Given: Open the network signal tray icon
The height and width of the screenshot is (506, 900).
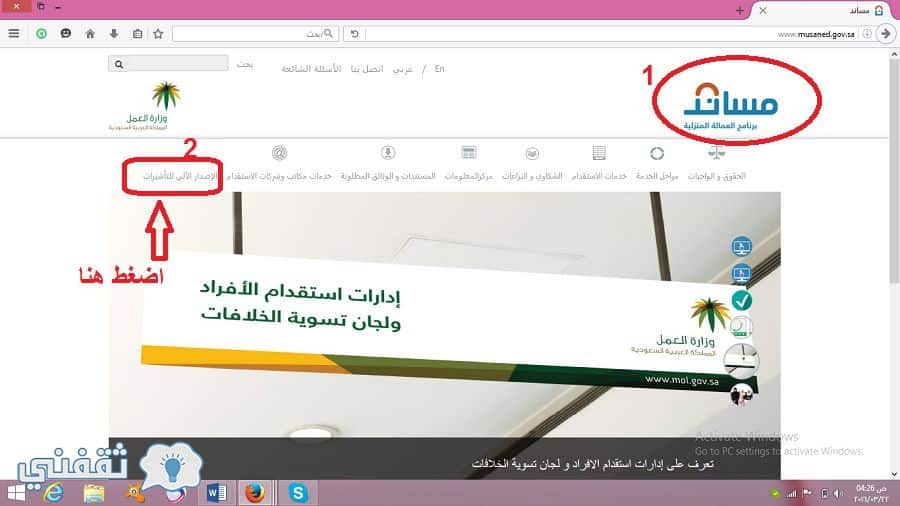Looking at the screenshot, I should (792, 493).
